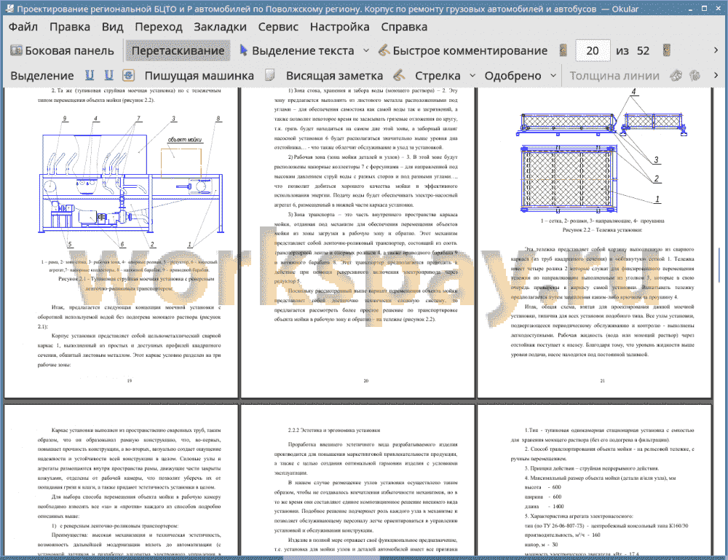The width and height of the screenshot is (728, 560).
Task: Click the inline note page icon
Action: coord(270,75)
